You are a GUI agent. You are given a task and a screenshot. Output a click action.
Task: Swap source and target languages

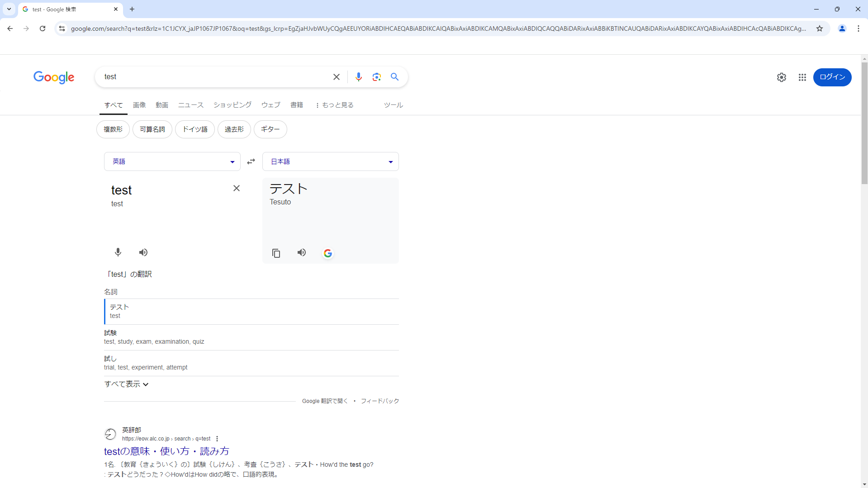click(251, 161)
